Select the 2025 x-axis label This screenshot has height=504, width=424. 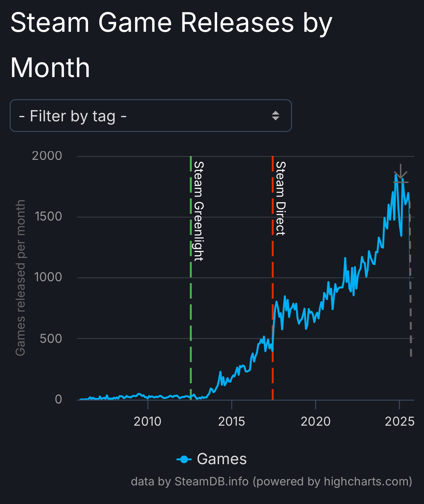pyautogui.click(x=400, y=421)
